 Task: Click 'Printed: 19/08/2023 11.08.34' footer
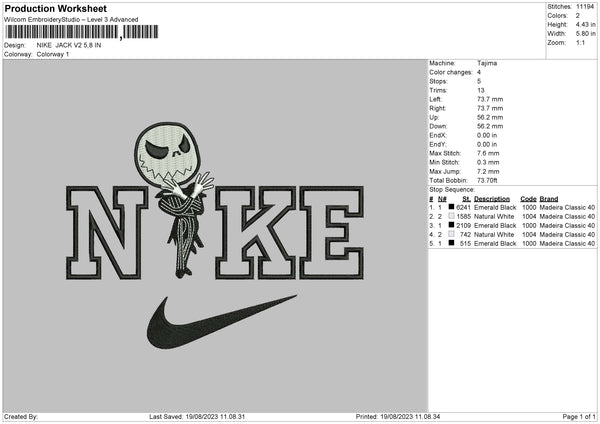[x=398, y=417]
